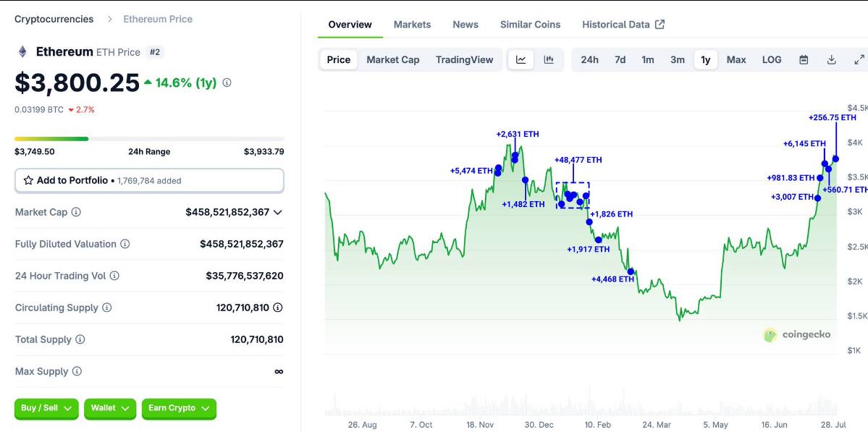This screenshot has height=432, width=868.
Task: Set the chart range to 1m
Action: tap(648, 60)
